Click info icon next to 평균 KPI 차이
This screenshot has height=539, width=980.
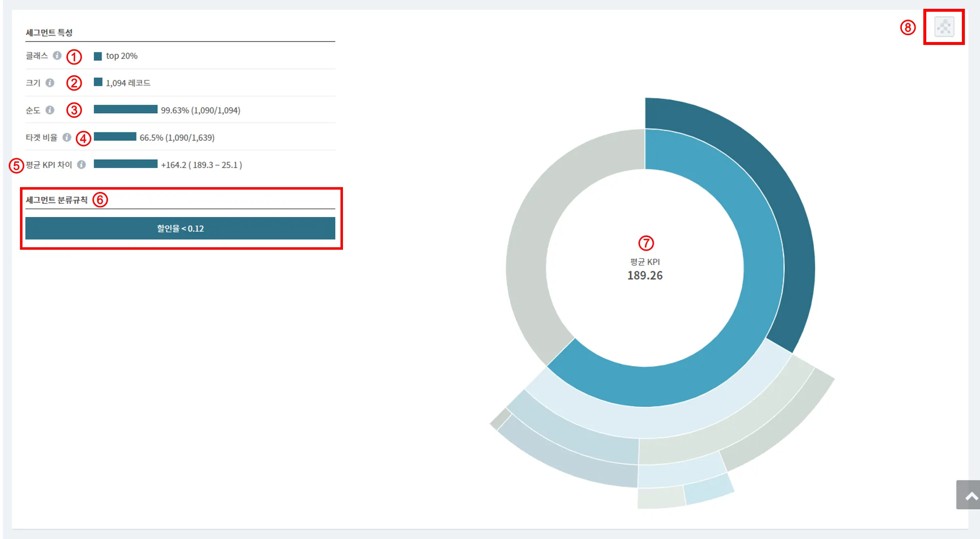[82, 165]
